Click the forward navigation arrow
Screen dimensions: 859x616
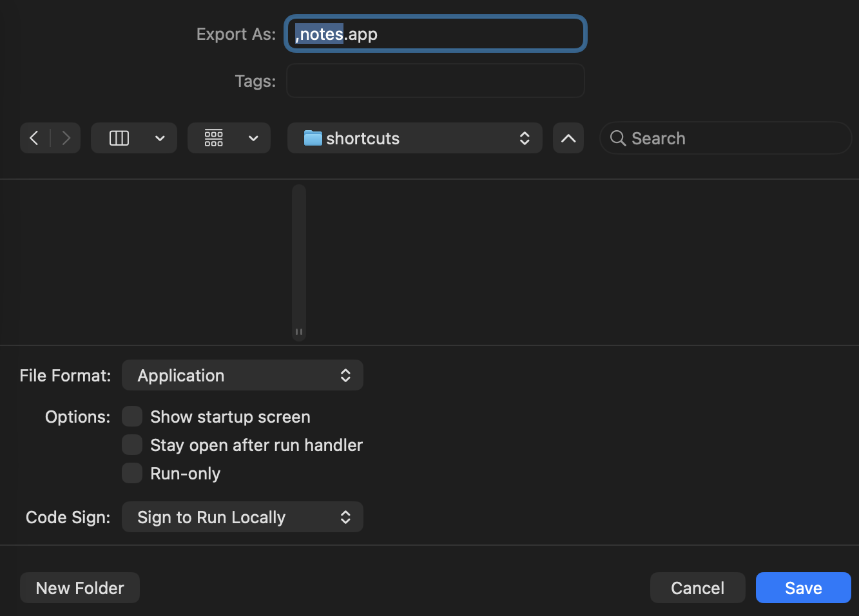[x=65, y=137]
